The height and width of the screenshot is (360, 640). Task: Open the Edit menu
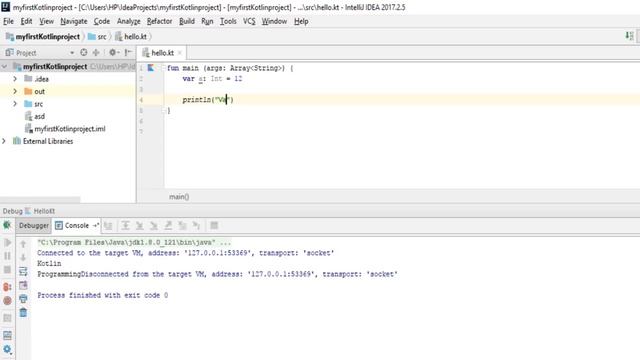coord(26,21)
